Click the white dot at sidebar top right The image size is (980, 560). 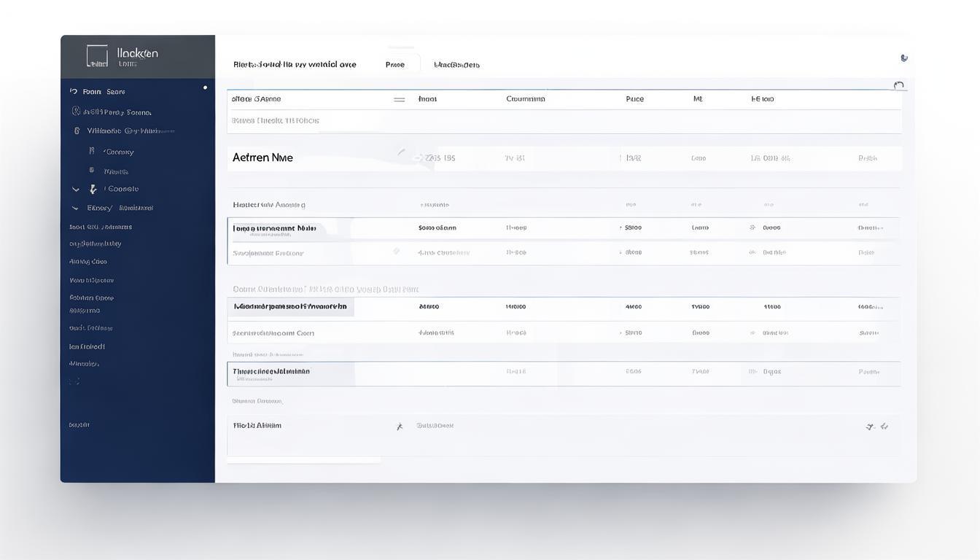coord(205,87)
